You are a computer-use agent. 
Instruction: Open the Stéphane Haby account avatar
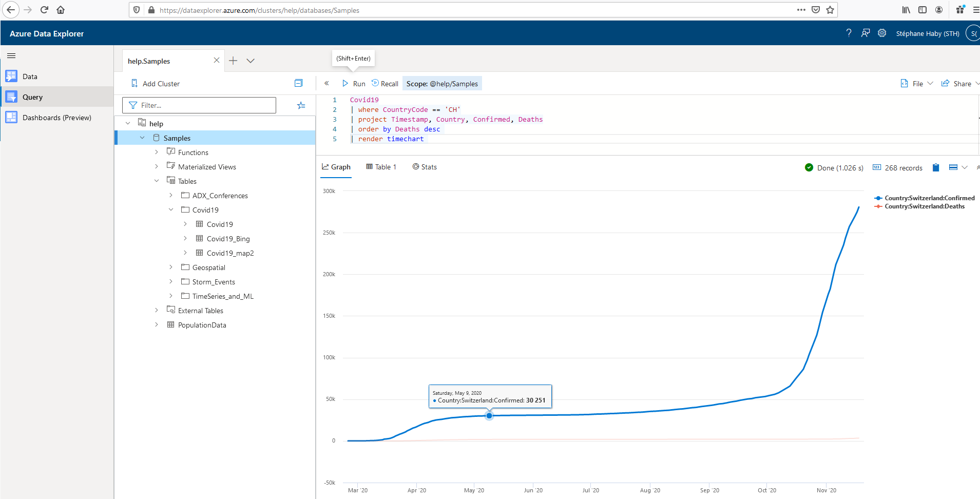pyautogui.click(x=973, y=33)
